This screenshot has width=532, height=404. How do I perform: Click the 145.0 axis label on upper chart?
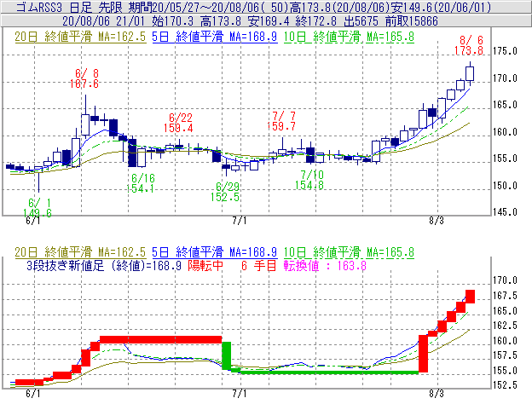[506, 212]
